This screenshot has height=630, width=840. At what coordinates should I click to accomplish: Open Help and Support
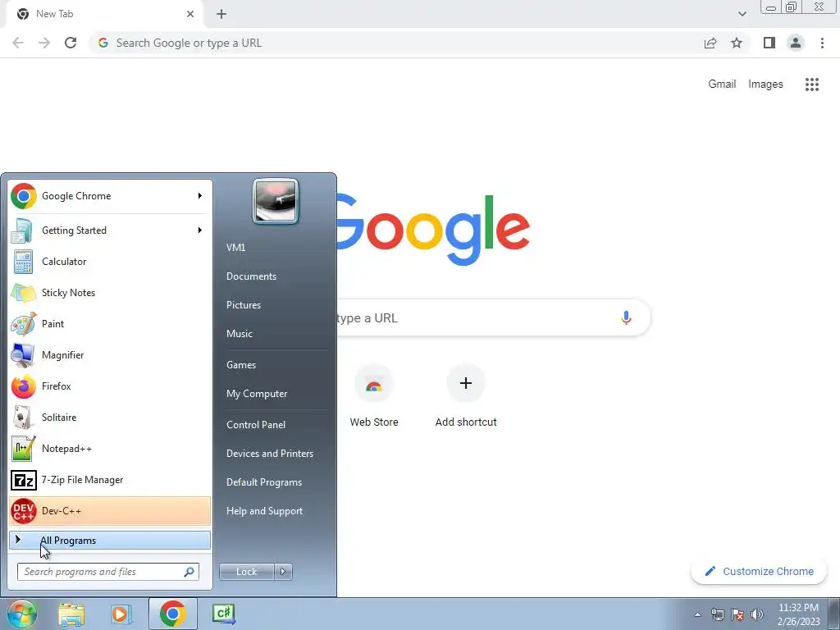click(264, 511)
